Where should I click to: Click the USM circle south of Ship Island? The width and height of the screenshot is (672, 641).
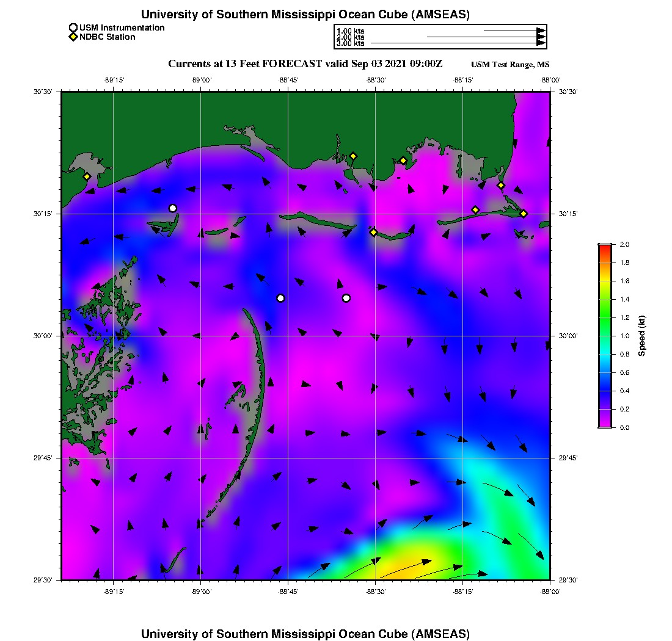pyautogui.click(x=280, y=298)
